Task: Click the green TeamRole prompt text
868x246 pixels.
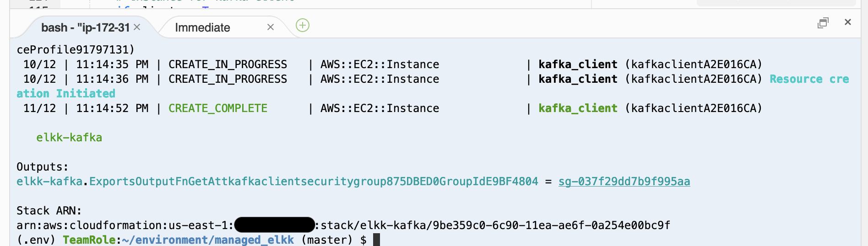Action: (x=89, y=240)
